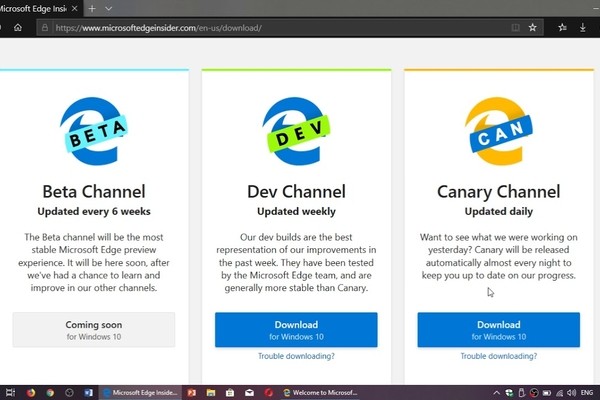
Task: Open the Mail app from the taskbar
Action: click(x=249, y=393)
